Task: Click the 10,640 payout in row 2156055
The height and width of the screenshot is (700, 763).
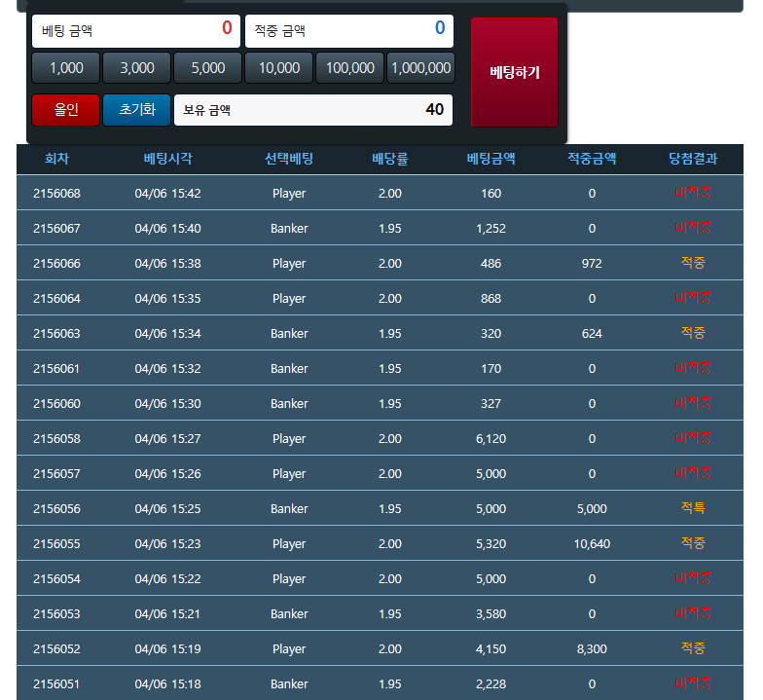Action: [x=592, y=543]
